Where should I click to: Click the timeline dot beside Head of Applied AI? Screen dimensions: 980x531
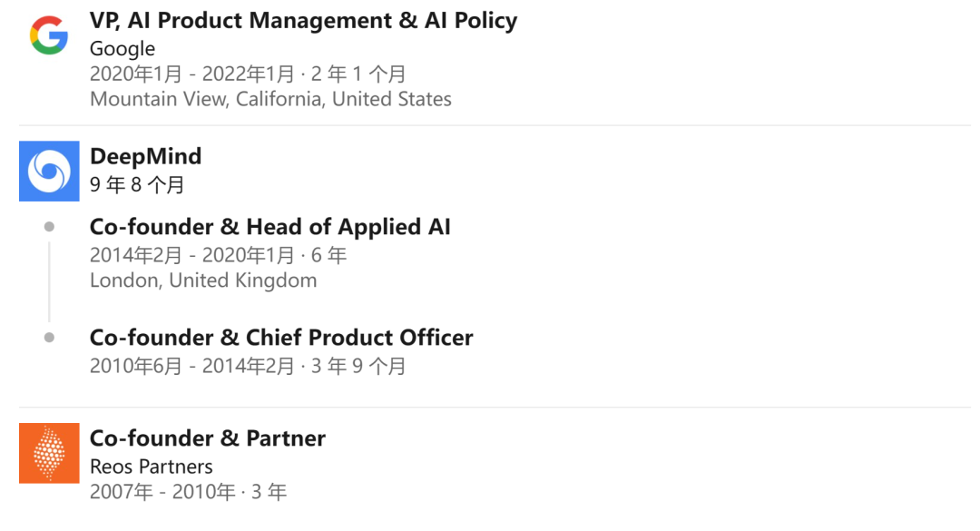(49, 227)
